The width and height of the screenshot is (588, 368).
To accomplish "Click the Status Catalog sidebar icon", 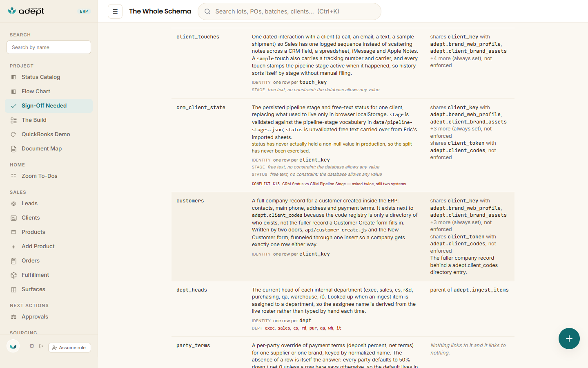I will click(13, 77).
